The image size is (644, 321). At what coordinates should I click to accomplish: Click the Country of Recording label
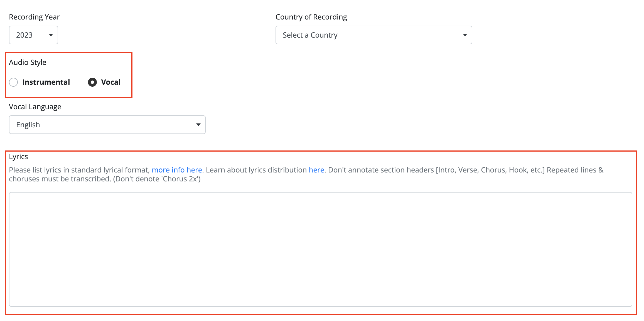311,17
